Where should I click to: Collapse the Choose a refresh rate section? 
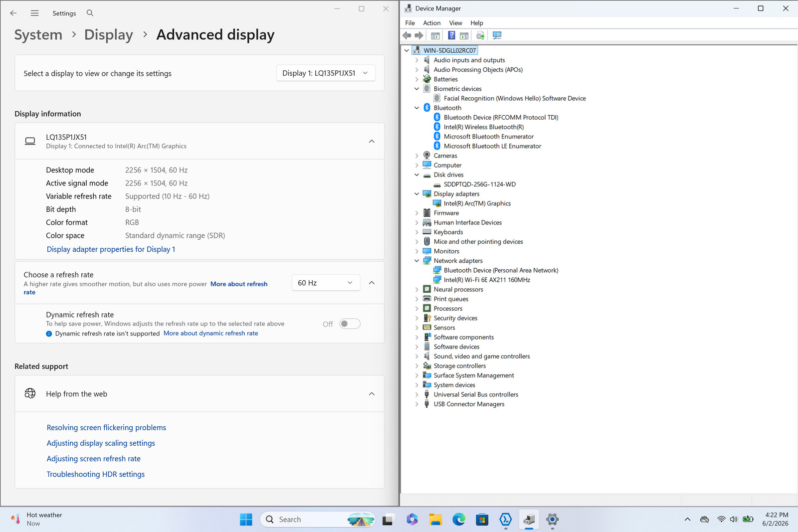click(372, 283)
